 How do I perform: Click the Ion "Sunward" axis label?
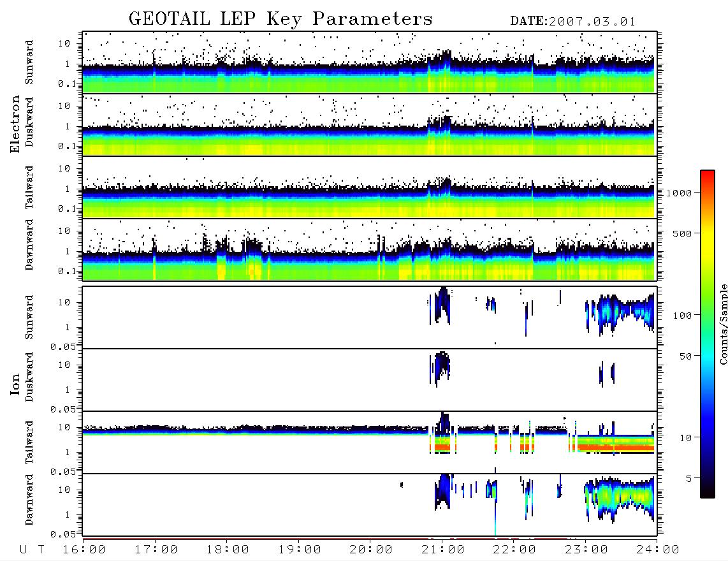tap(29, 317)
